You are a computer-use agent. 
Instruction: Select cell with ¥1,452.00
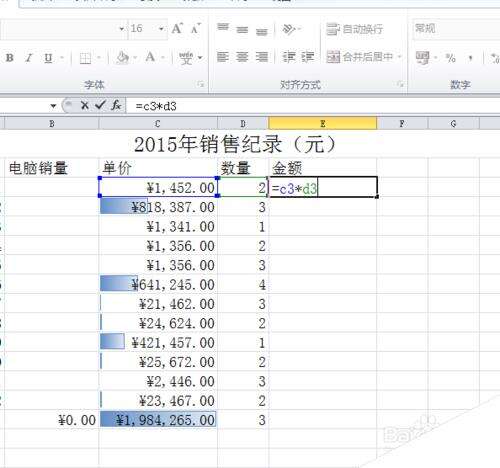[158, 187]
